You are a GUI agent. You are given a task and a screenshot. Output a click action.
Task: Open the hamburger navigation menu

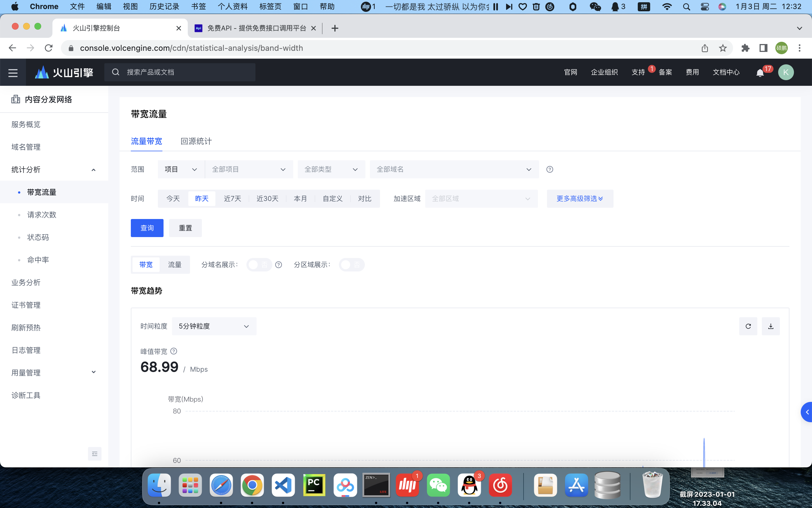click(13, 72)
